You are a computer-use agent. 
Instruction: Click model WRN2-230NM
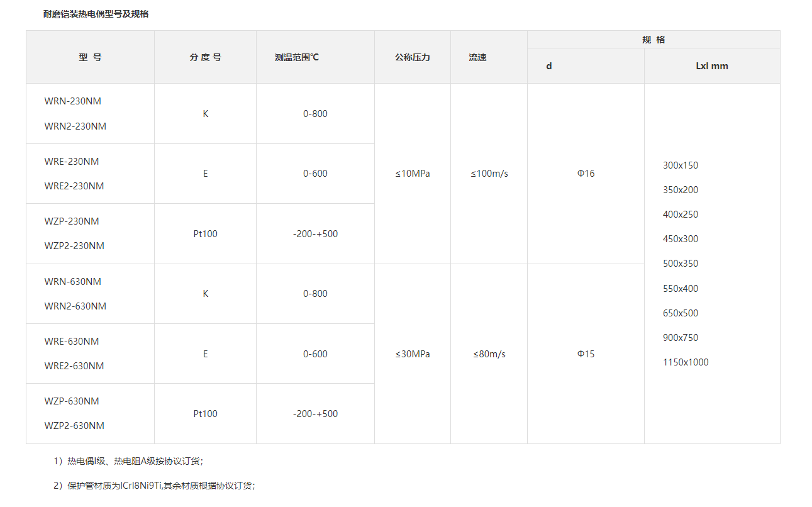75,126
